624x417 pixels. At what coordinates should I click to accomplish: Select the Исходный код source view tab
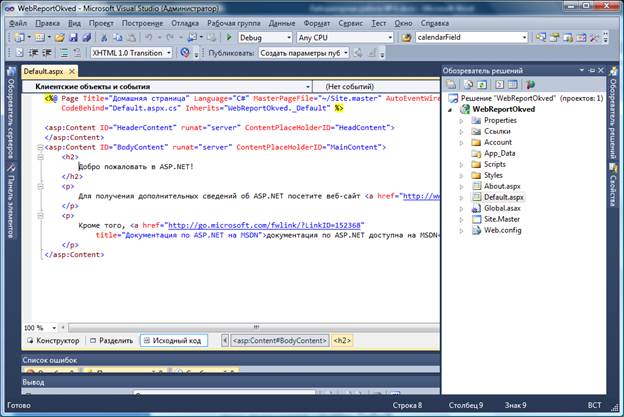tap(174, 341)
